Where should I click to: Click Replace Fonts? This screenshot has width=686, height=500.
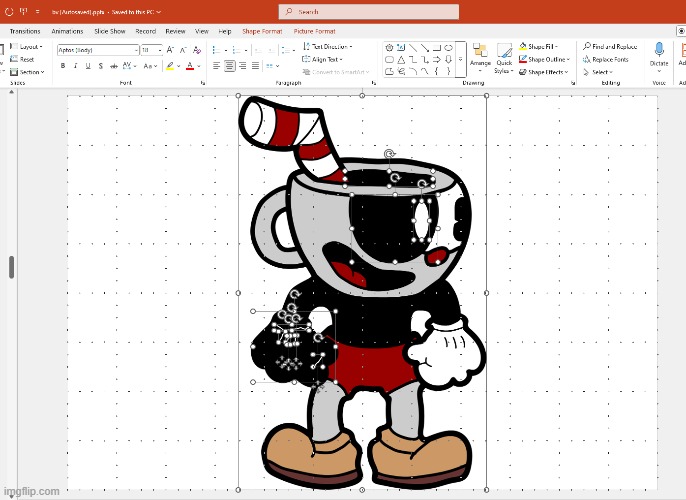click(606, 59)
